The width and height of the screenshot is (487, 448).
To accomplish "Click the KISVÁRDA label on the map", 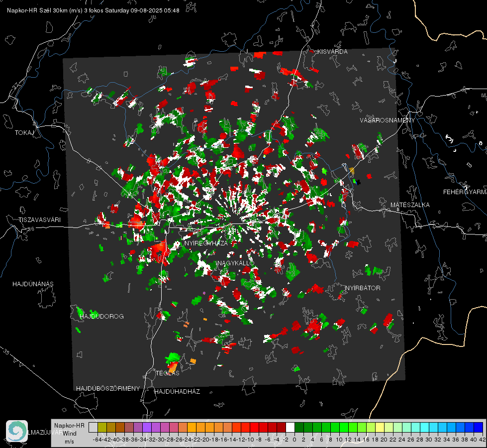I will tap(332, 52).
